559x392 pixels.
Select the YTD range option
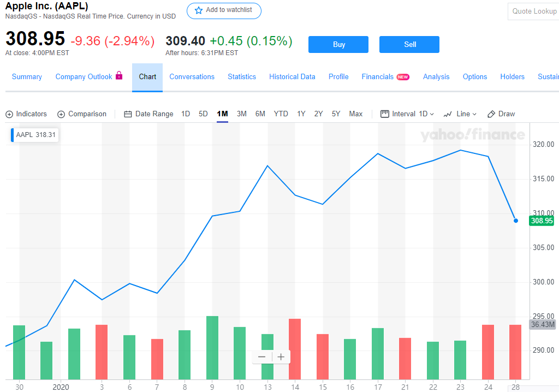[281, 114]
